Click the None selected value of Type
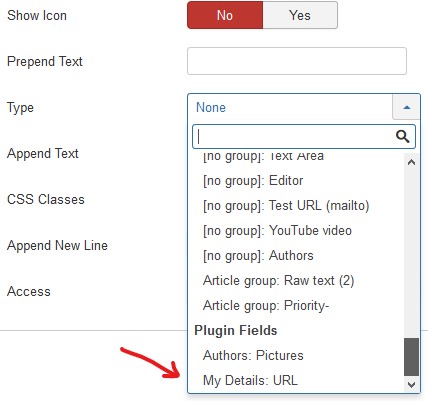The width and height of the screenshot is (428, 401). pyautogui.click(x=211, y=108)
